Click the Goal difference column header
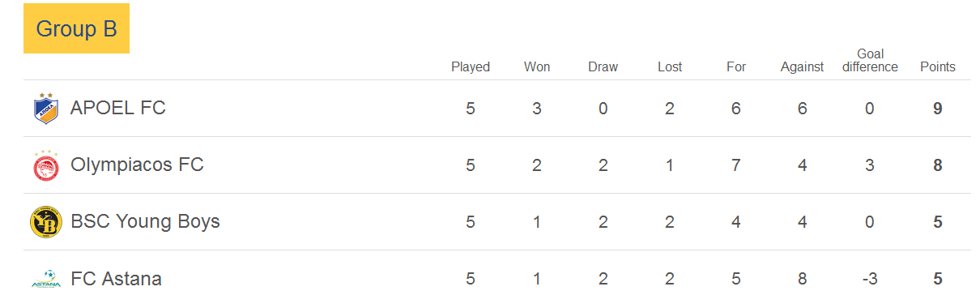980x308 pixels. tap(870, 60)
